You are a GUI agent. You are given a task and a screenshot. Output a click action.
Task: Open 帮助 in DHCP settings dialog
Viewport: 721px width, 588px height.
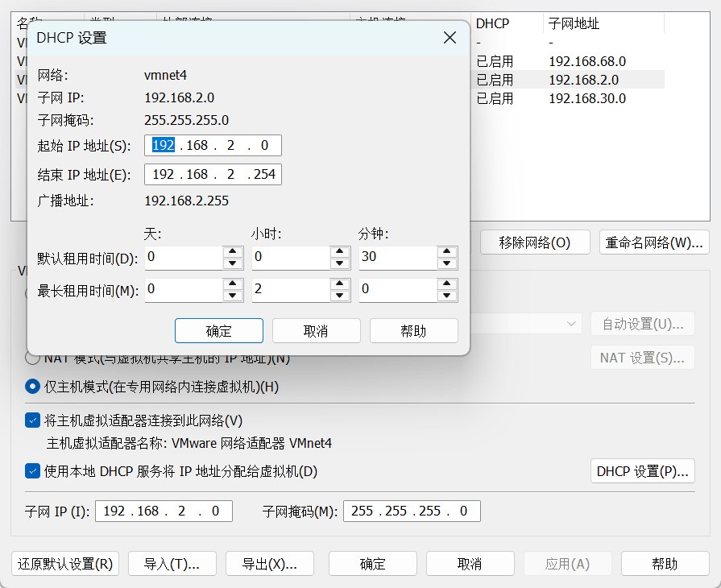pyautogui.click(x=413, y=331)
